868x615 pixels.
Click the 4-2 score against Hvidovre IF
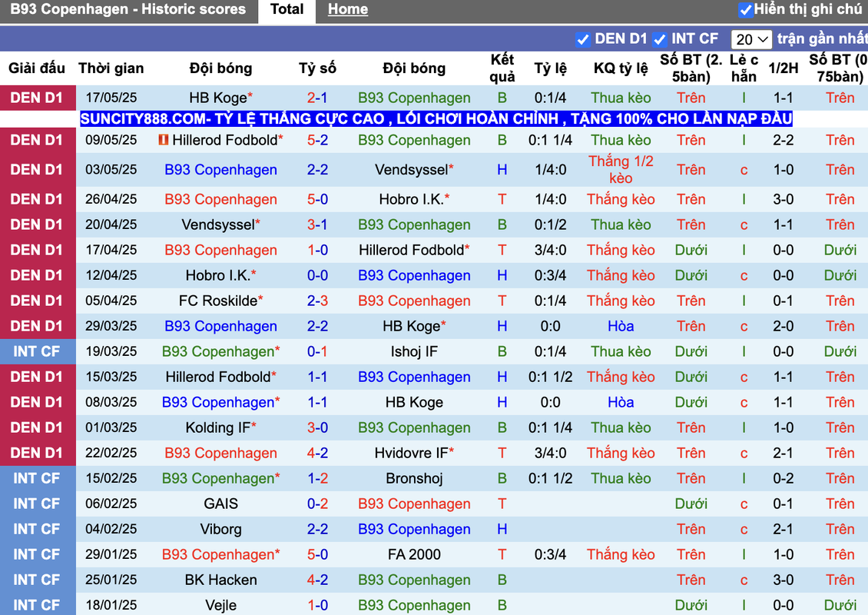click(317, 454)
